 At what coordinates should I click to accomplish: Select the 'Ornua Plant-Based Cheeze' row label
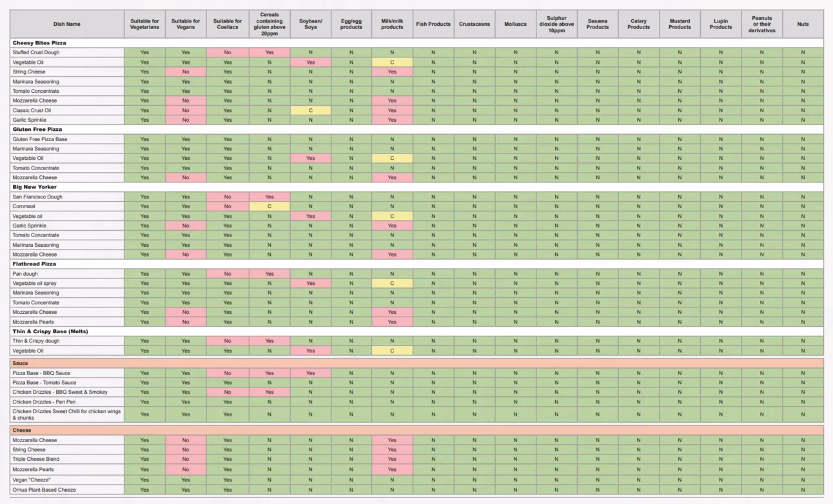[44, 490]
